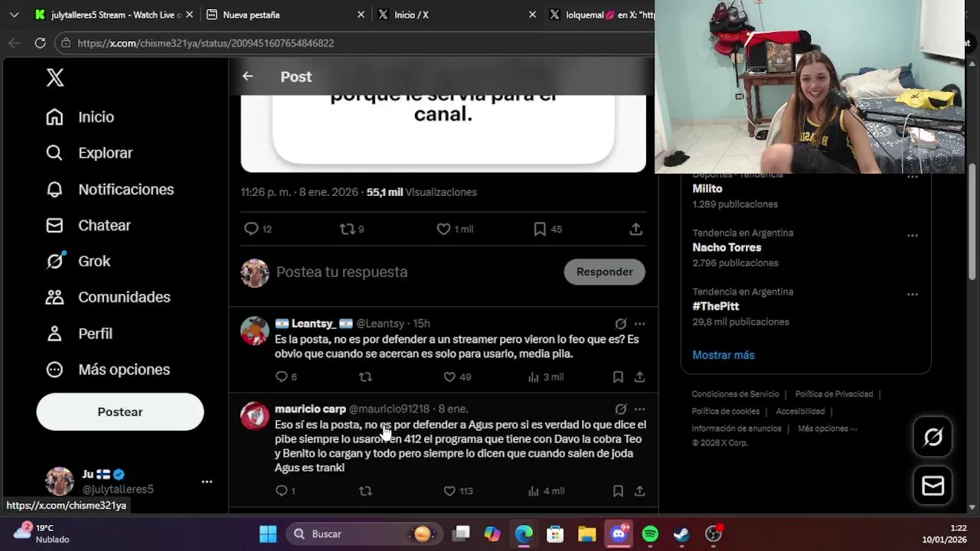Open account menu dots next to @julytalleres5

[207, 481]
